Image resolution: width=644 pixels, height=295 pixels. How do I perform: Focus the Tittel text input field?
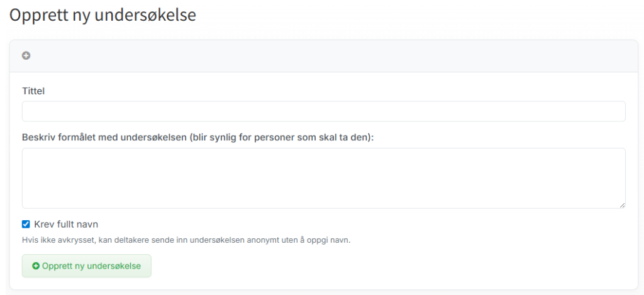point(323,111)
